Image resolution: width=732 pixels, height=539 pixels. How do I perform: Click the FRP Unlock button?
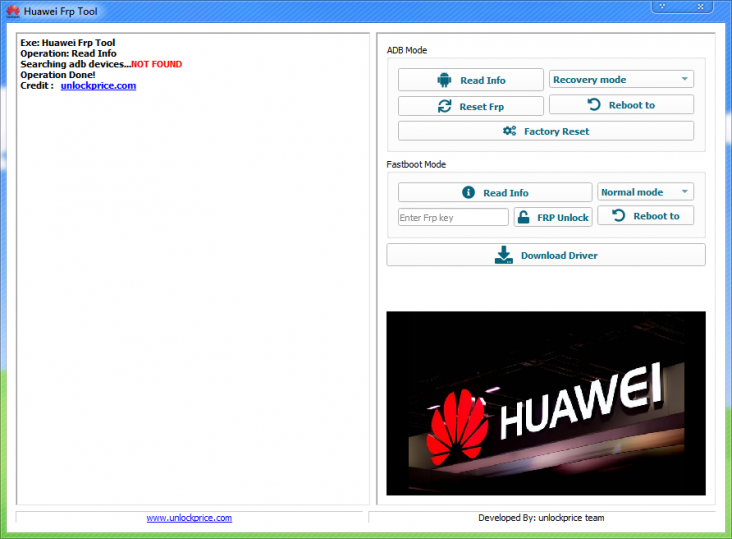(x=553, y=217)
